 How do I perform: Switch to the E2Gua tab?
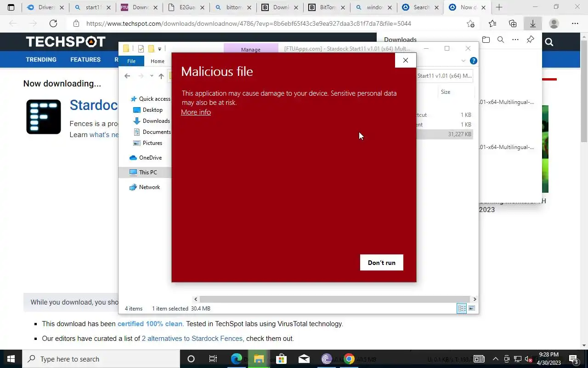tap(187, 7)
